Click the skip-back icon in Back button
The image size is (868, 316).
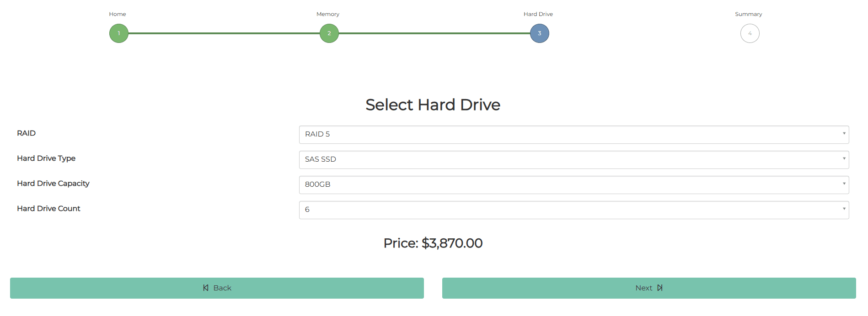click(206, 288)
